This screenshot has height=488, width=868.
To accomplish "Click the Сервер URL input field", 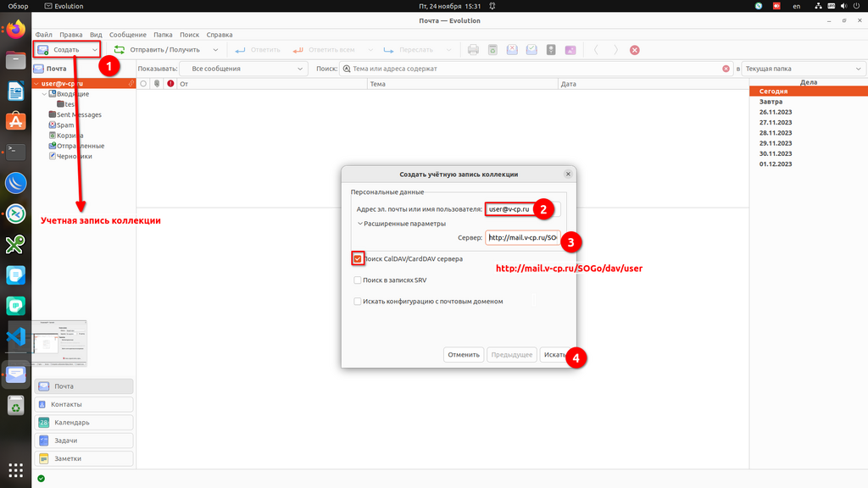I will (522, 238).
